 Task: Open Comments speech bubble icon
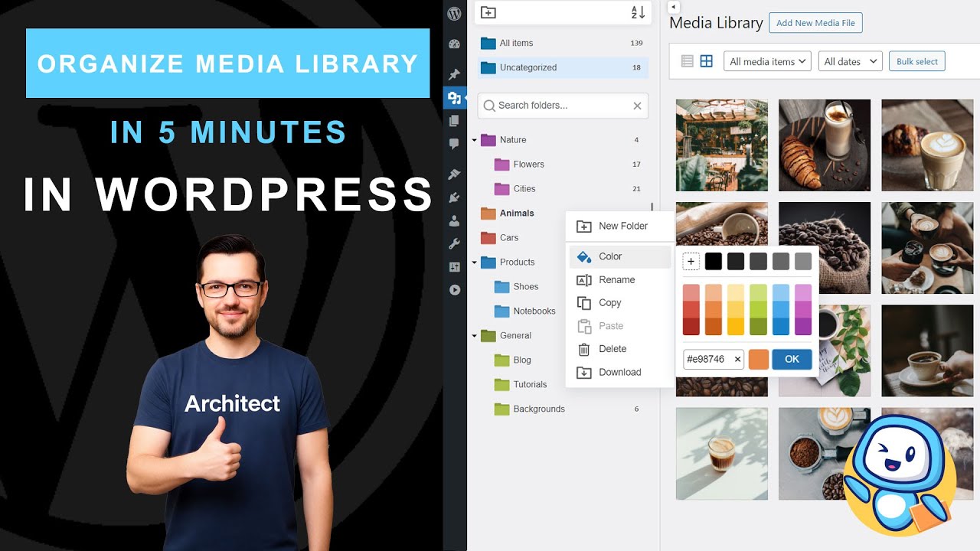click(454, 144)
